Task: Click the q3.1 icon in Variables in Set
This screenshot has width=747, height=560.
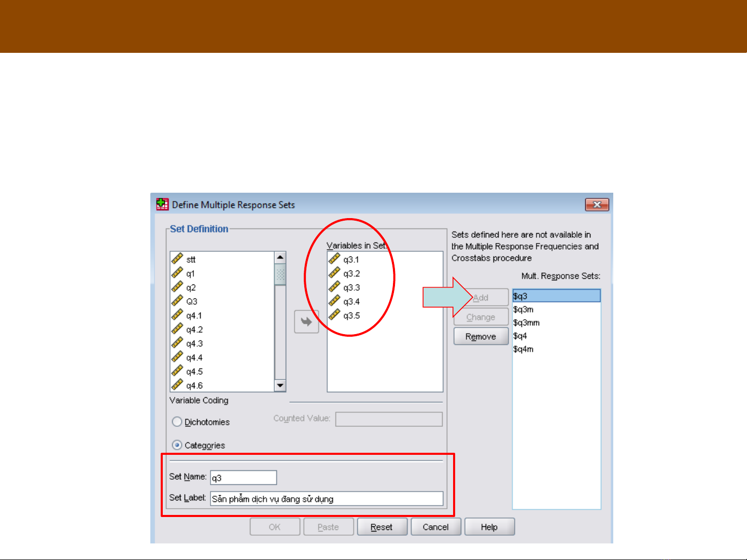Action: coord(334,259)
